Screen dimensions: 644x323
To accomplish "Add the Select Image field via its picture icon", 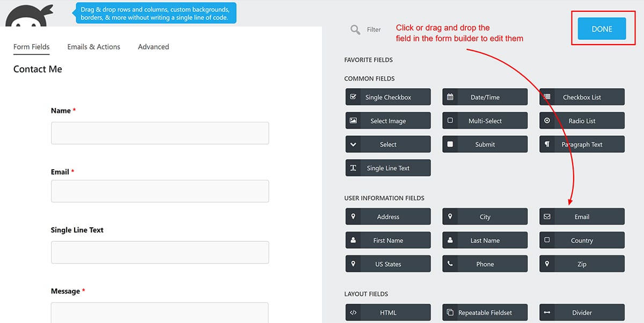I will click(x=353, y=121).
